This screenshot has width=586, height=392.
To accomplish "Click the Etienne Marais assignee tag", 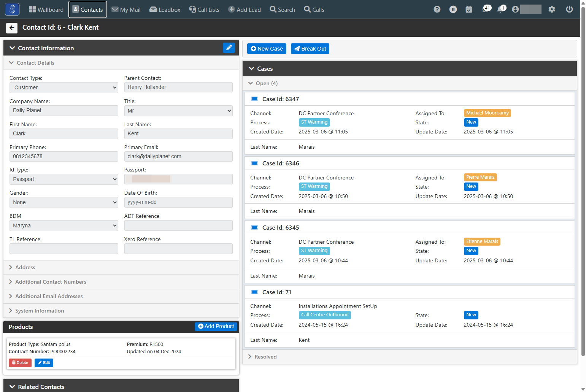I will tap(482, 241).
